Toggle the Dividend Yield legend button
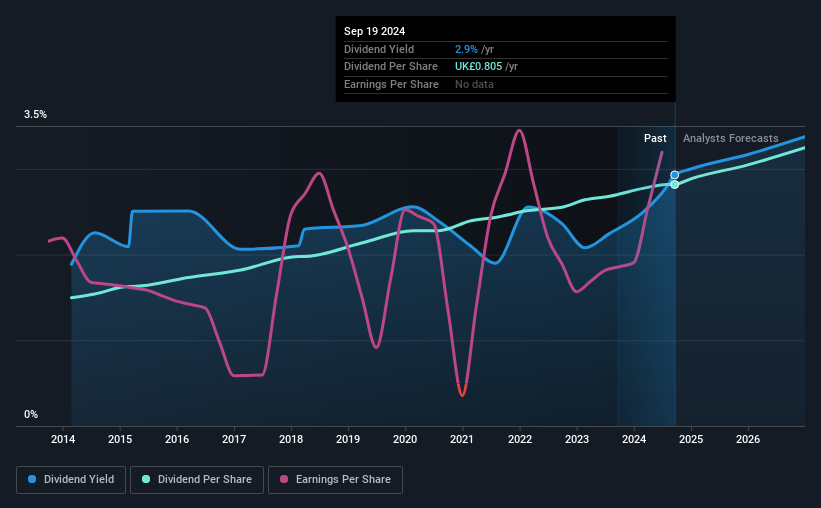Screen dimensions: 821x508 pyautogui.click(x=71, y=480)
